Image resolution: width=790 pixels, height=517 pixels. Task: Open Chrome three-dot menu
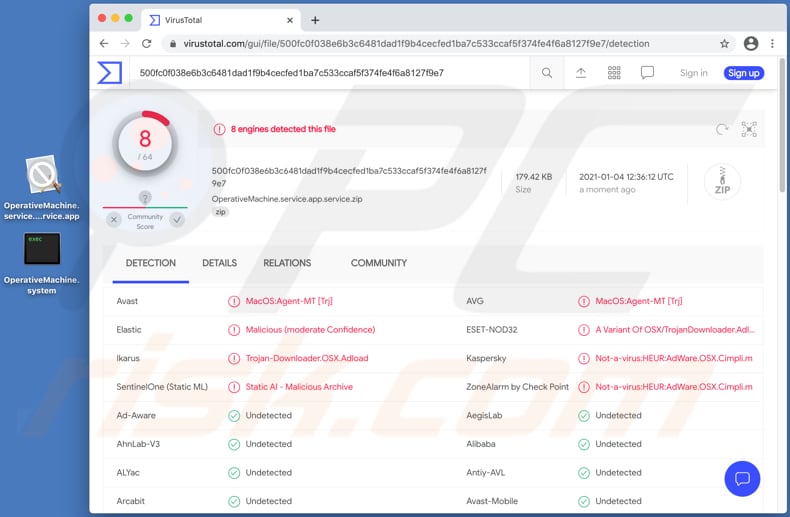772,44
